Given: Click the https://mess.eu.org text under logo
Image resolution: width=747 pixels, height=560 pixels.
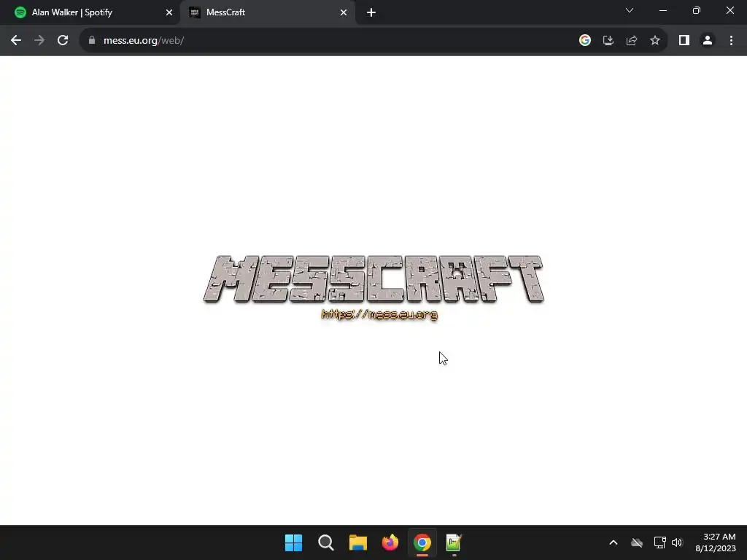Looking at the screenshot, I should 379,314.
